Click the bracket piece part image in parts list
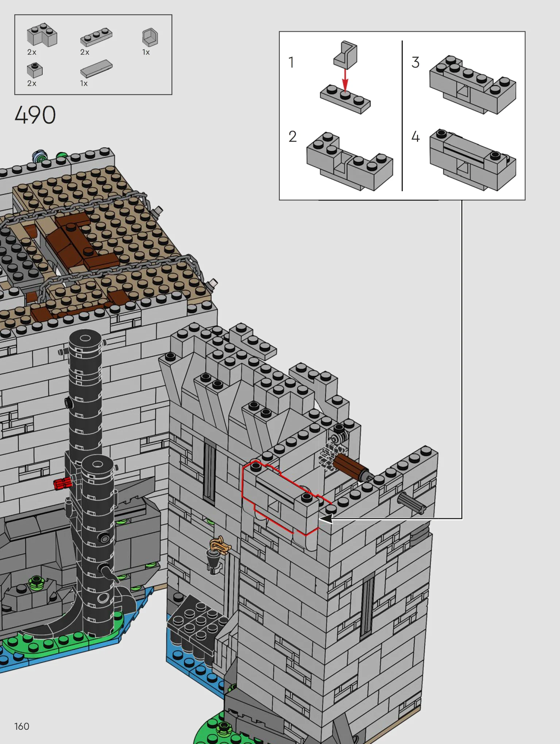Screen dimensions: 560x744 coord(150,37)
